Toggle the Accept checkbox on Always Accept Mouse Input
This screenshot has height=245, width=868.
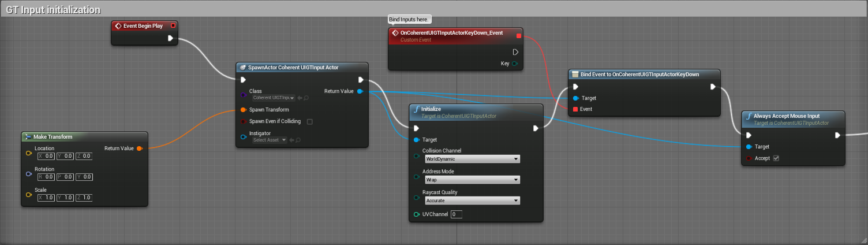point(776,158)
